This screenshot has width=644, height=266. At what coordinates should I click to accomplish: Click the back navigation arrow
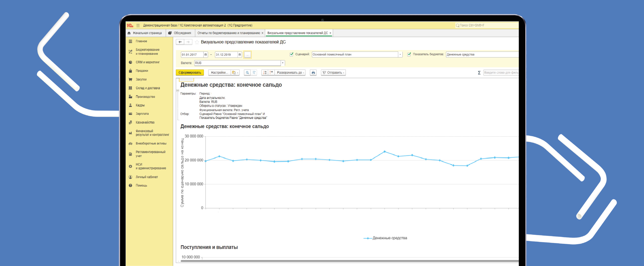180,42
